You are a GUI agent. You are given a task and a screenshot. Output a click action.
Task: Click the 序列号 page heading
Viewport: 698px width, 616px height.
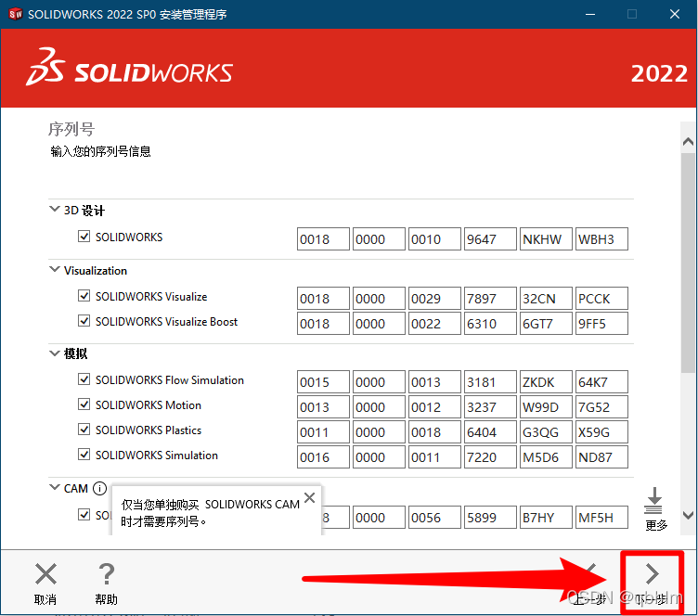point(71,130)
